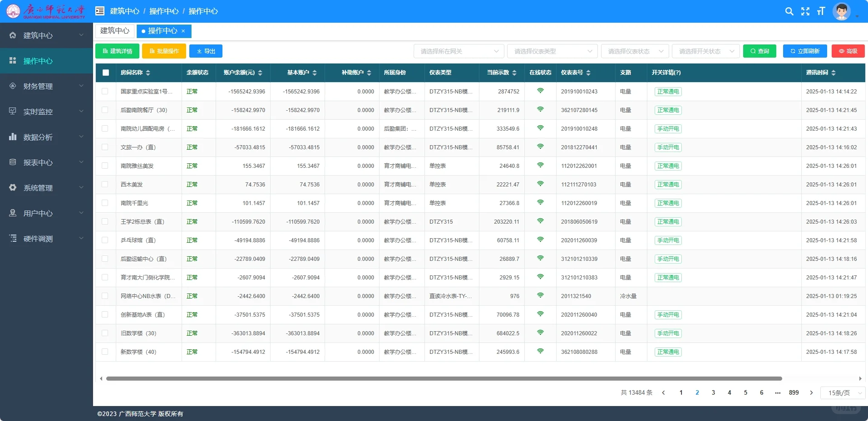
Task: Check the select-all header checkbox
Action: pos(106,73)
